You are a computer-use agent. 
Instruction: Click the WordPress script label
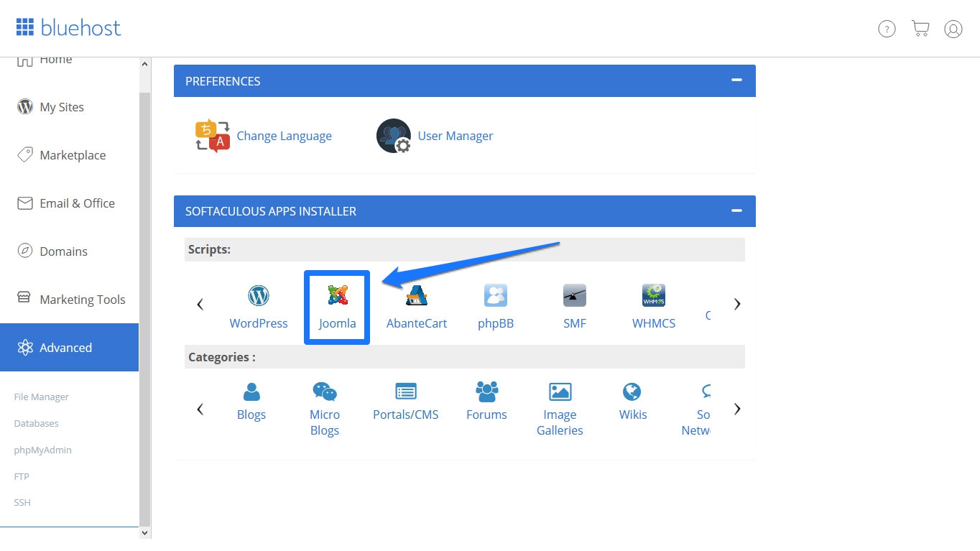[x=259, y=323]
